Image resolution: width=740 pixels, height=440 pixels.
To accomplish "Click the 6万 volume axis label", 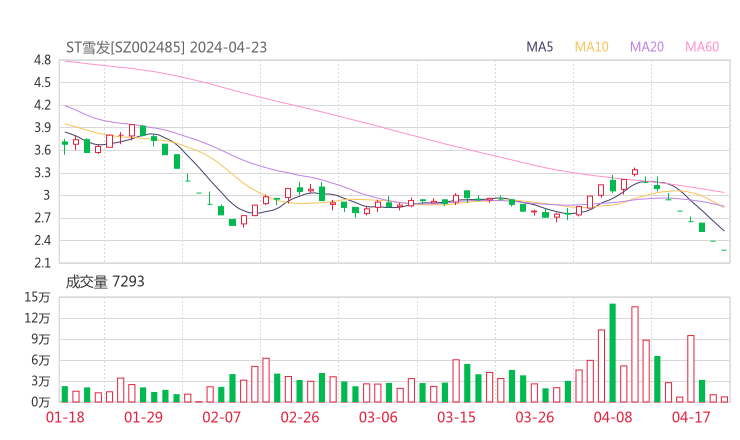I will (x=41, y=360).
